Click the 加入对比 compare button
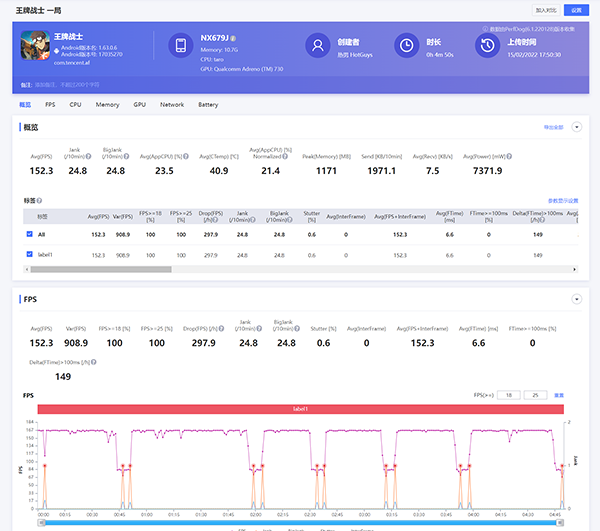 click(x=546, y=8)
